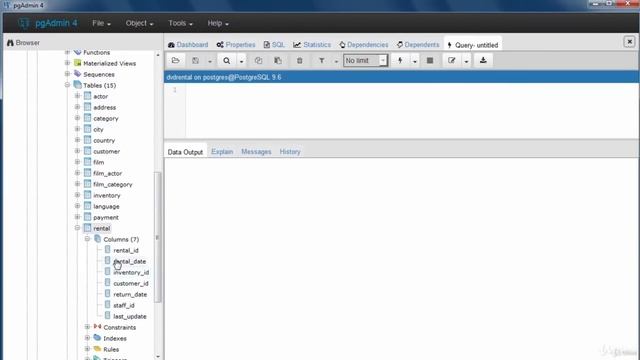
Task: Expand the Constraints node
Action: [87, 327]
